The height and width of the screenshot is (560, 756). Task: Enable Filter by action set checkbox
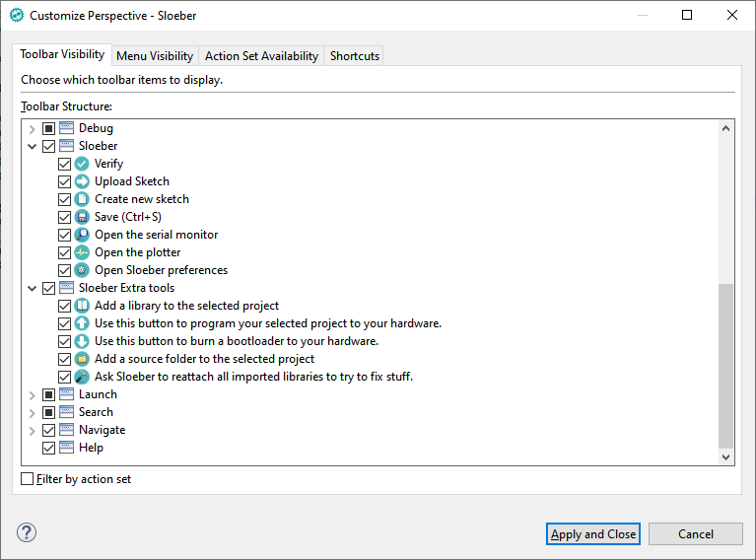(x=28, y=479)
